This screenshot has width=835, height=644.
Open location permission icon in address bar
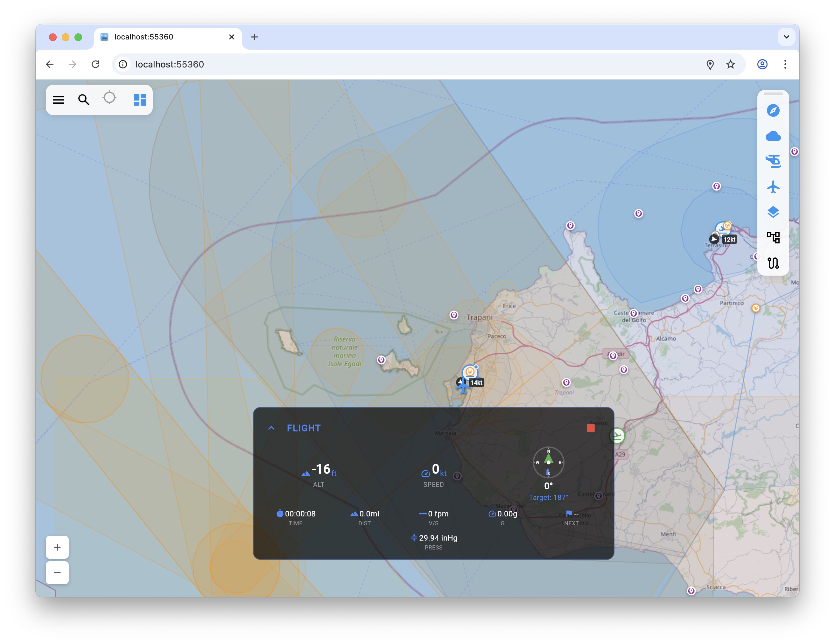(x=710, y=64)
